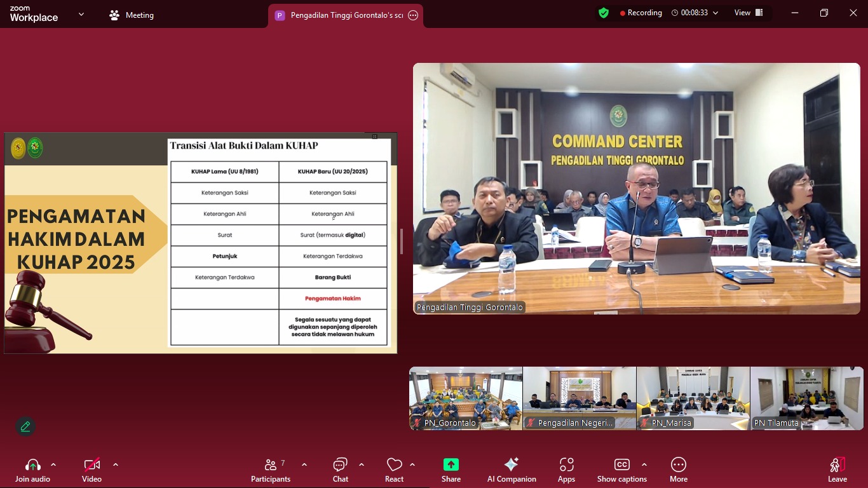
Task: Select the green annotation pencil tool
Action: [x=25, y=426]
